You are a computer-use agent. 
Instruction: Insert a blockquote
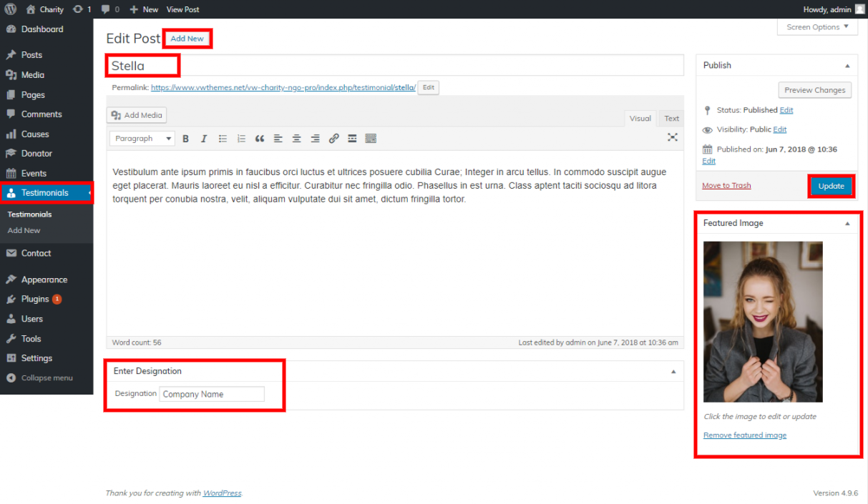(260, 139)
